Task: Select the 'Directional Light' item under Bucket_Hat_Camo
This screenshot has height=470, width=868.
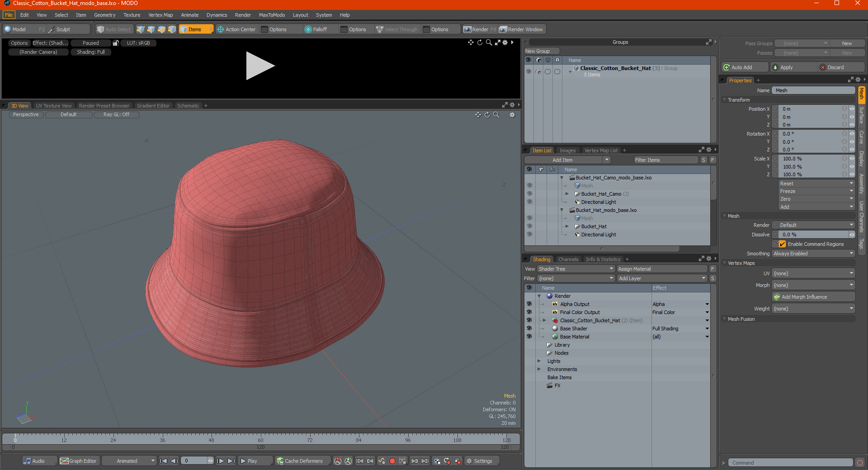Action: [x=598, y=202]
